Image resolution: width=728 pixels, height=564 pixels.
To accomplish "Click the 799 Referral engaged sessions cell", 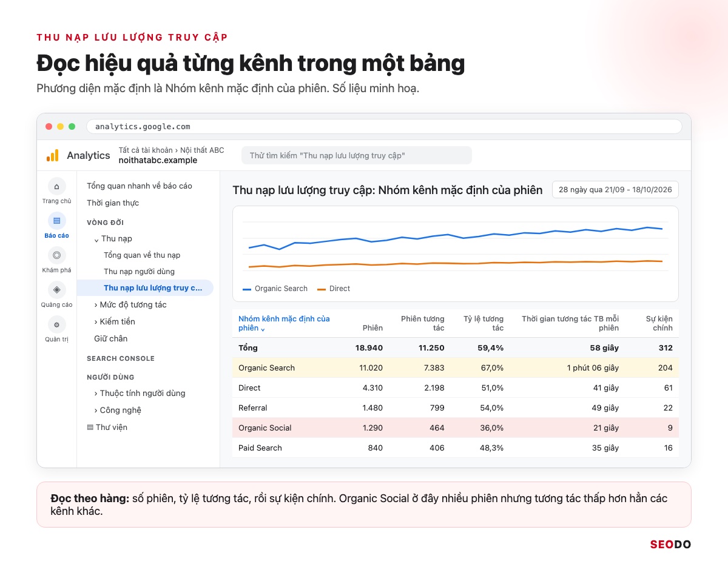I will 437,408.
